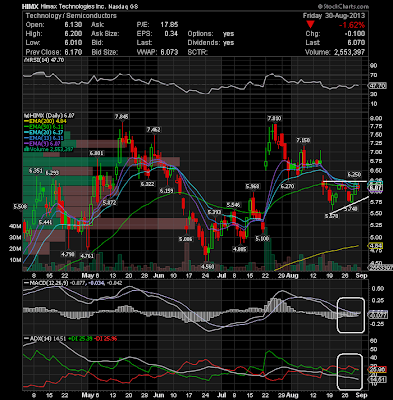The width and height of the screenshot is (393, 400).
Task: Click the ADX(14) panel label
Action: [37, 339]
